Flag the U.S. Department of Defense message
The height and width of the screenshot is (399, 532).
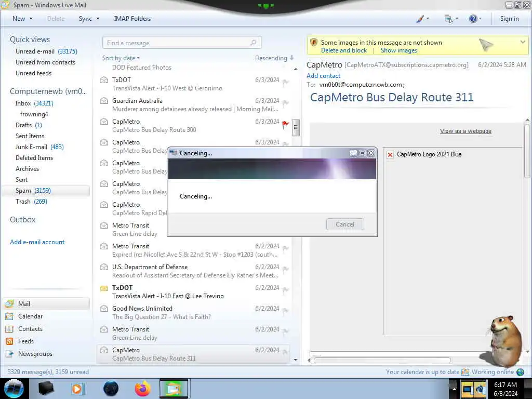coord(285,270)
